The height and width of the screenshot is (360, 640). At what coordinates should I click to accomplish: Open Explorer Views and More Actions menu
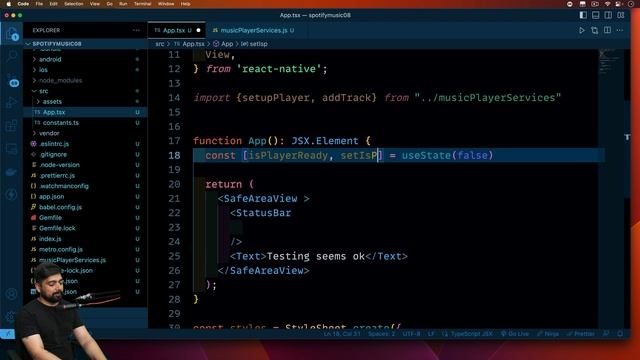point(136,30)
